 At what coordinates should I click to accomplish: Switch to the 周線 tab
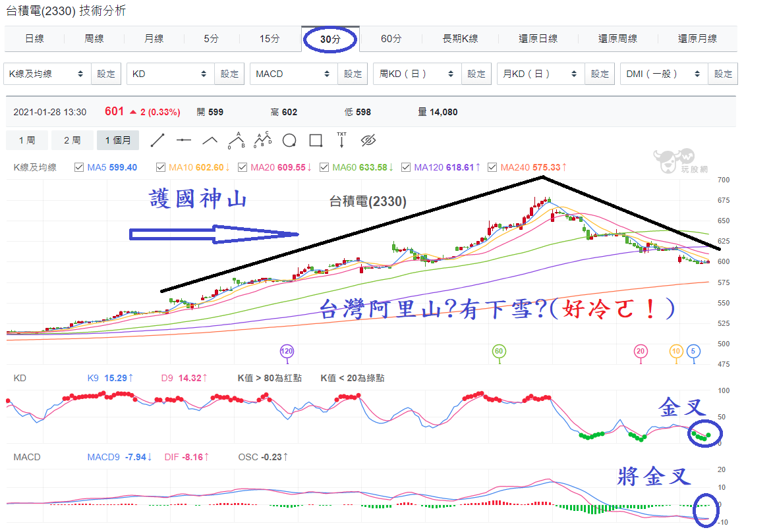point(94,38)
